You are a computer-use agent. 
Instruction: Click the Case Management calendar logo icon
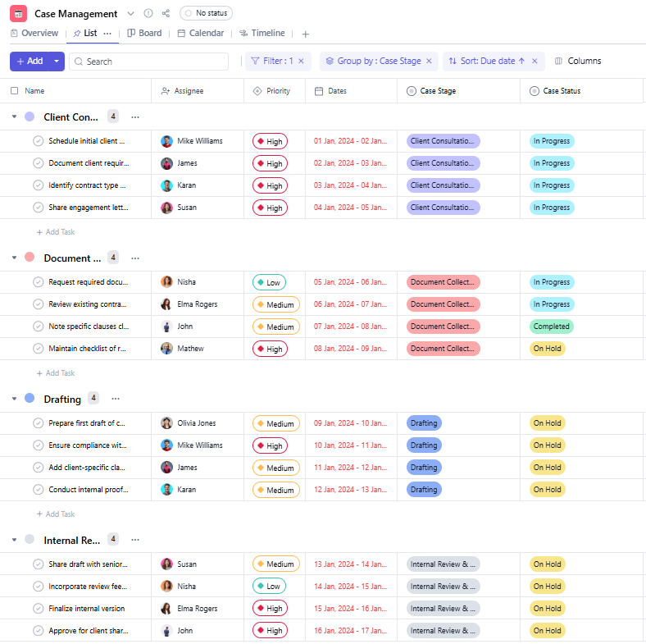[18, 14]
